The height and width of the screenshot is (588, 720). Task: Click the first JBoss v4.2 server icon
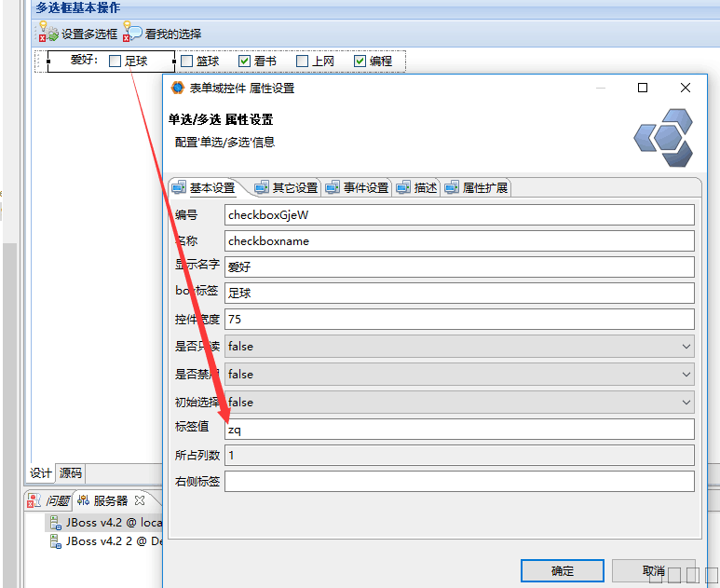pyautogui.click(x=56, y=523)
